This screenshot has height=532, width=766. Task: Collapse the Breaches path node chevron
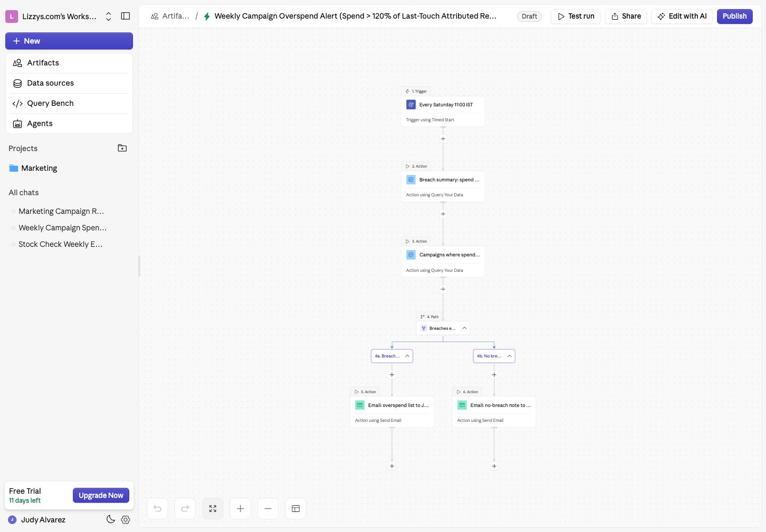[464, 328]
